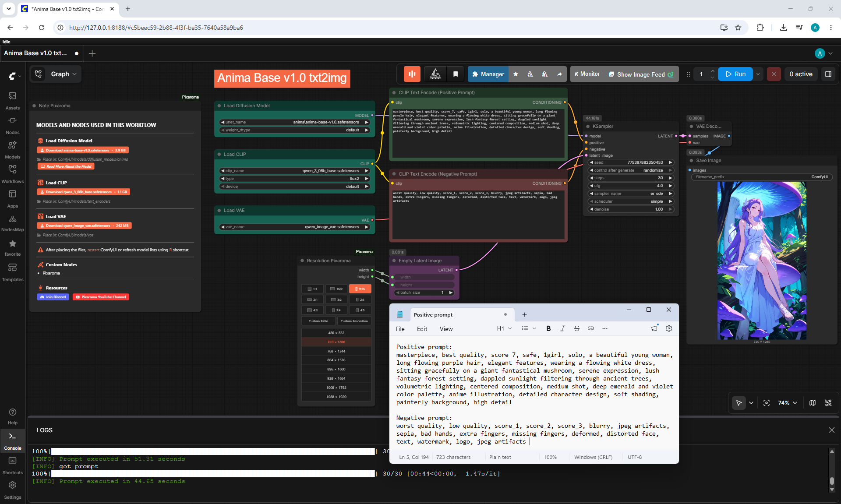Open the Models sidebar panel

point(13,149)
